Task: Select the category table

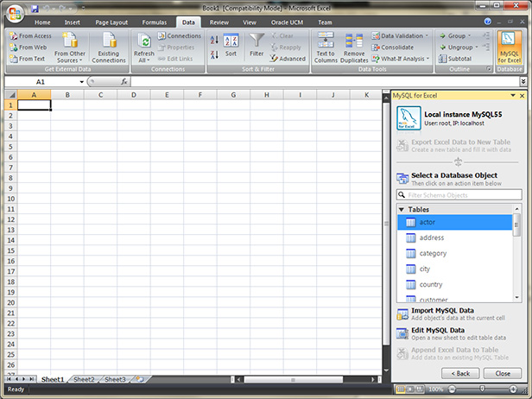Action: (454, 253)
